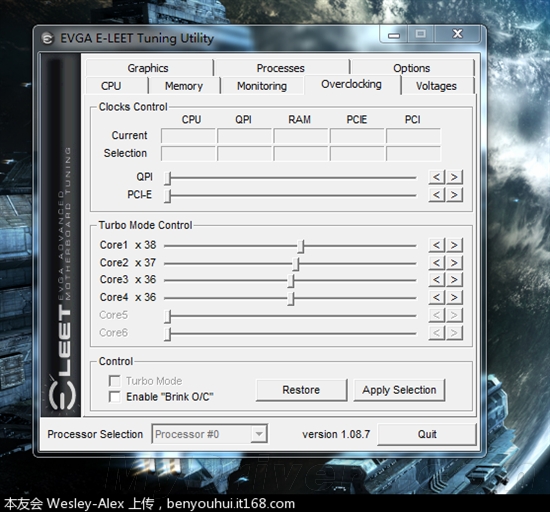This screenshot has width=550, height=512.
Task: Click the PCI-E slider thumb
Action: tap(168, 196)
